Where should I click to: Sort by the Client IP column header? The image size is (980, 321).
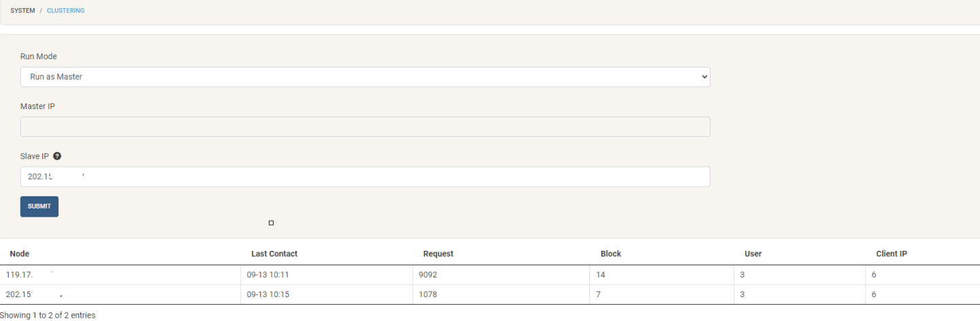pyautogui.click(x=892, y=254)
